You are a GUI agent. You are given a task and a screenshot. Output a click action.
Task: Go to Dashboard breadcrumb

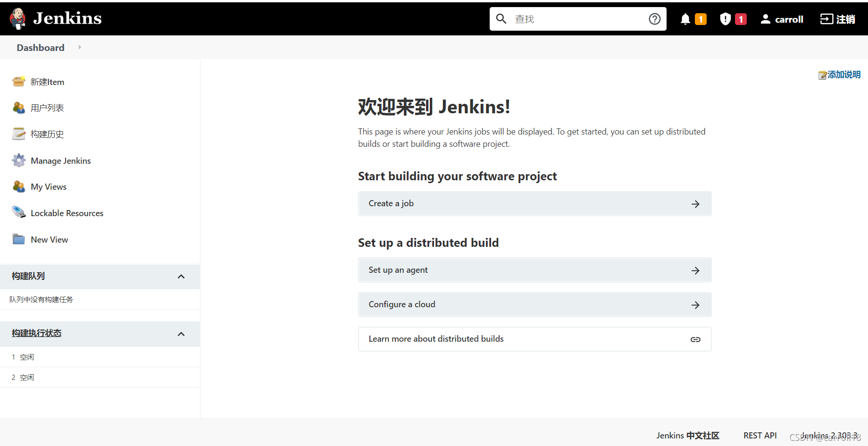41,48
